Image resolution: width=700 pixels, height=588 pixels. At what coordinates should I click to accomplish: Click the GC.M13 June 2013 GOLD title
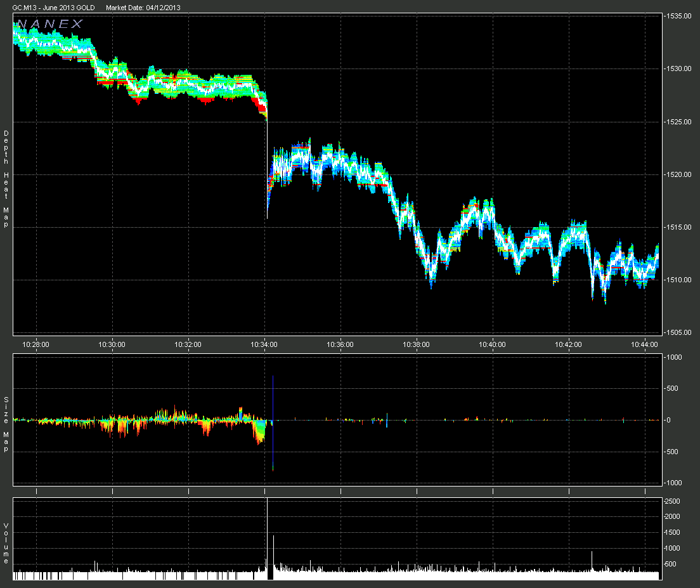[53, 8]
